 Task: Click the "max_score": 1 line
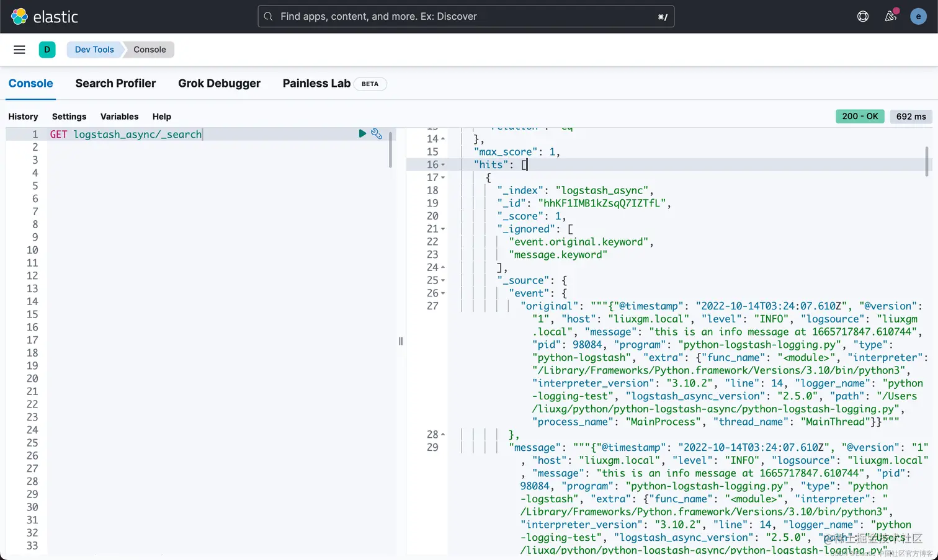516,152
